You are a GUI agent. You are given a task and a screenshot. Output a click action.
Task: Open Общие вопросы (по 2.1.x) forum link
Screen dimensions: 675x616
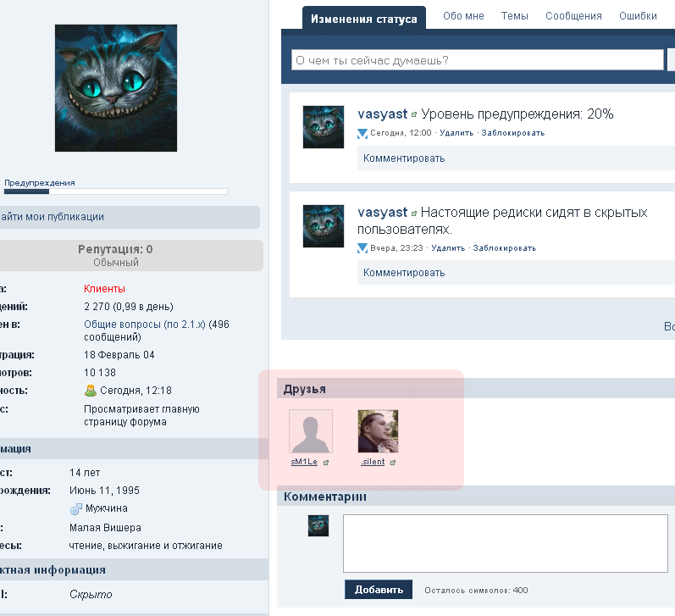tap(145, 325)
